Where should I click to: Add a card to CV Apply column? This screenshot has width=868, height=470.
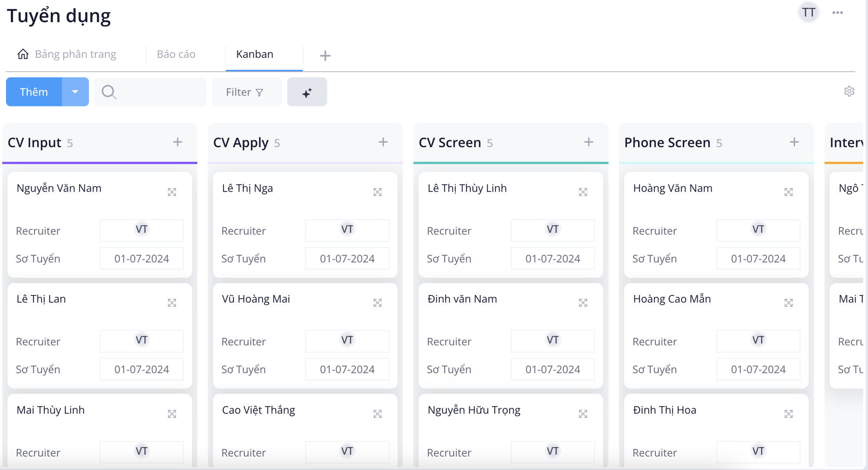point(383,142)
